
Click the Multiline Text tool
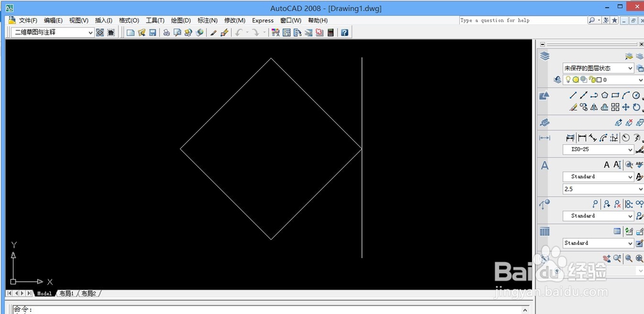(607, 165)
